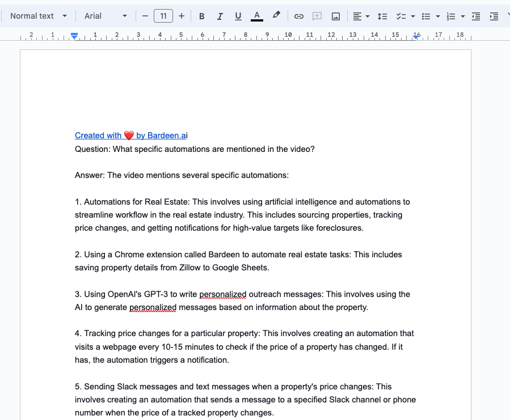This screenshot has width=510, height=420.
Task: Insert an image with the image icon
Action: click(336, 16)
